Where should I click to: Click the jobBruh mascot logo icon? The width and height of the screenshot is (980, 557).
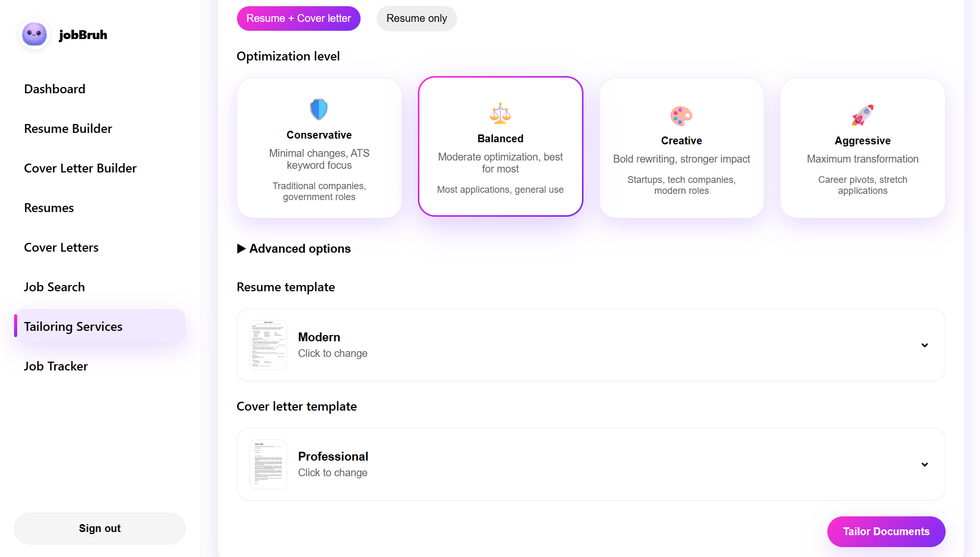tap(34, 34)
